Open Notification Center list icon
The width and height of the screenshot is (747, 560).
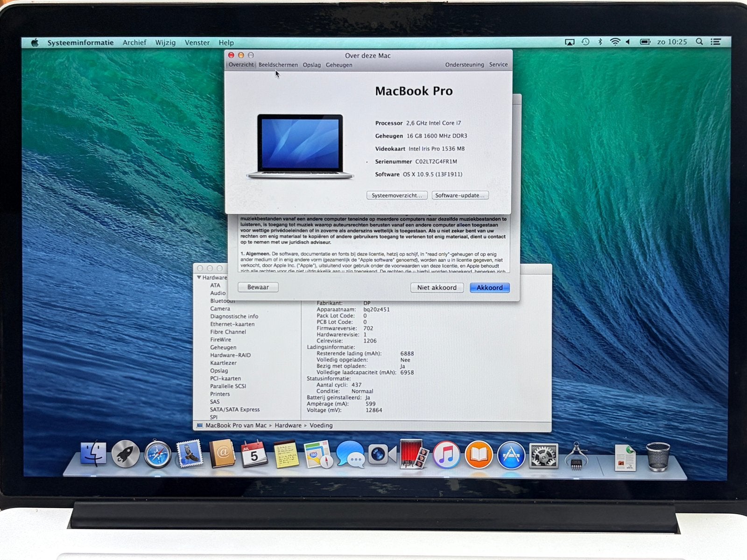716,42
